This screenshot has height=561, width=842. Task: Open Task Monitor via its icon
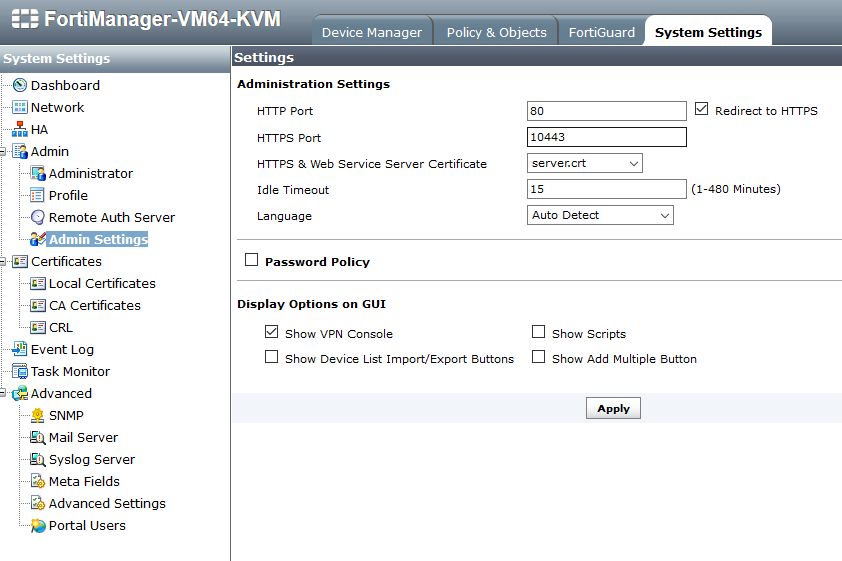click(x=20, y=372)
